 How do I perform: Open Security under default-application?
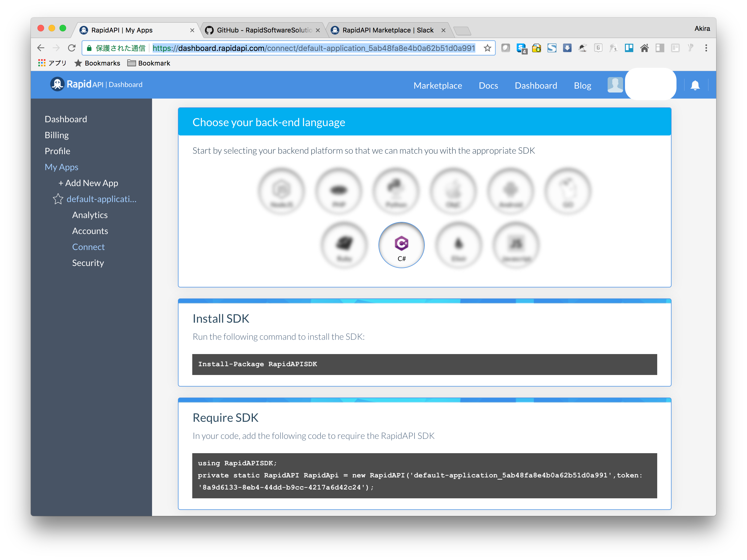click(88, 263)
